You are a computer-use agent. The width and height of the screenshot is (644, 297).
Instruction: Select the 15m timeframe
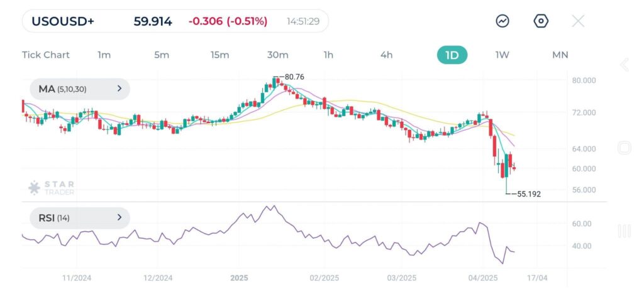(x=219, y=55)
